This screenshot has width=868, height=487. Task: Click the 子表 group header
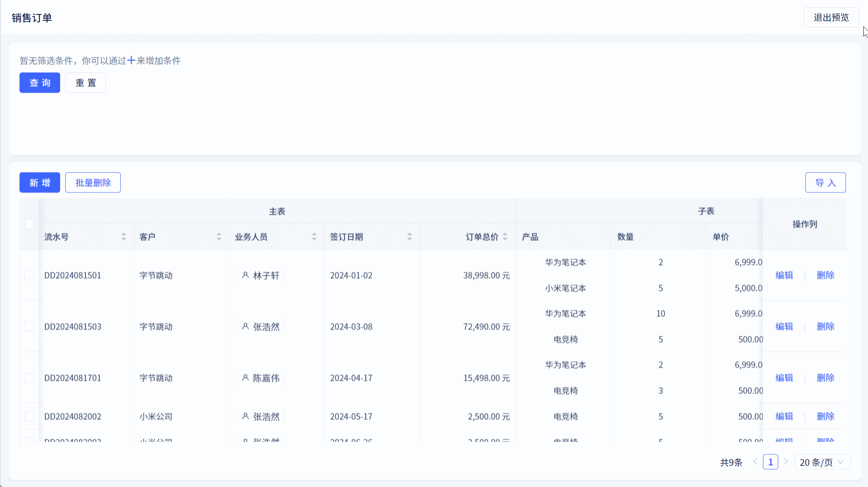(706, 211)
